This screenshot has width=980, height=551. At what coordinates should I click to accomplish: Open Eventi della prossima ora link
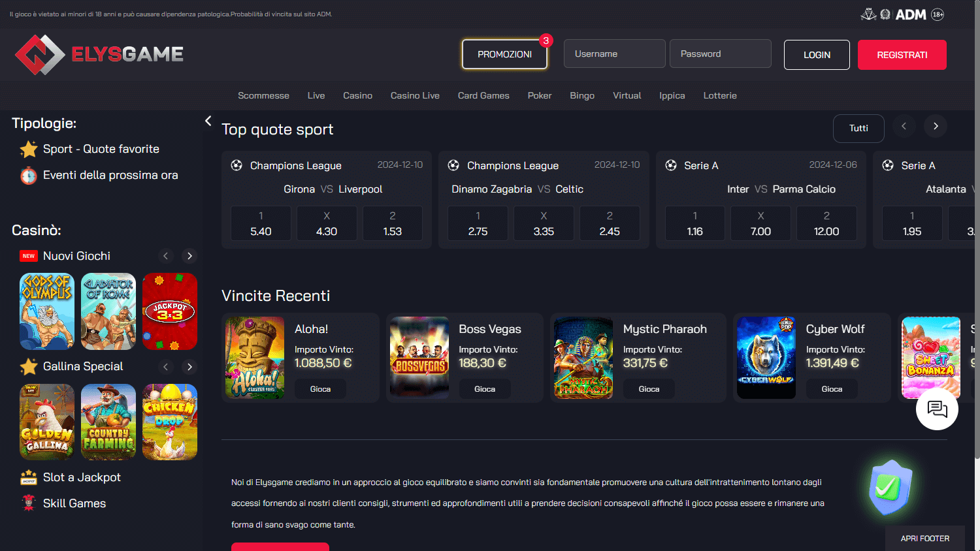pyautogui.click(x=110, y=175)
